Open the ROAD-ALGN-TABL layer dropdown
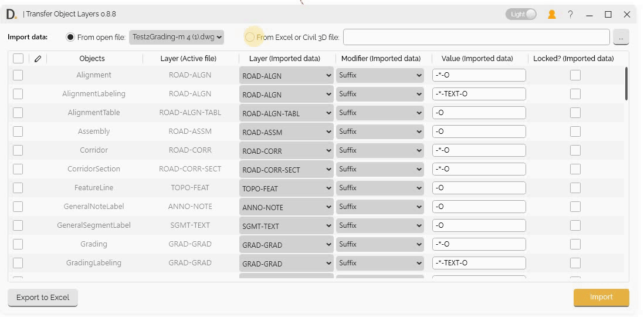The width and height of the screenshot is (644, 317). point(286,113)
